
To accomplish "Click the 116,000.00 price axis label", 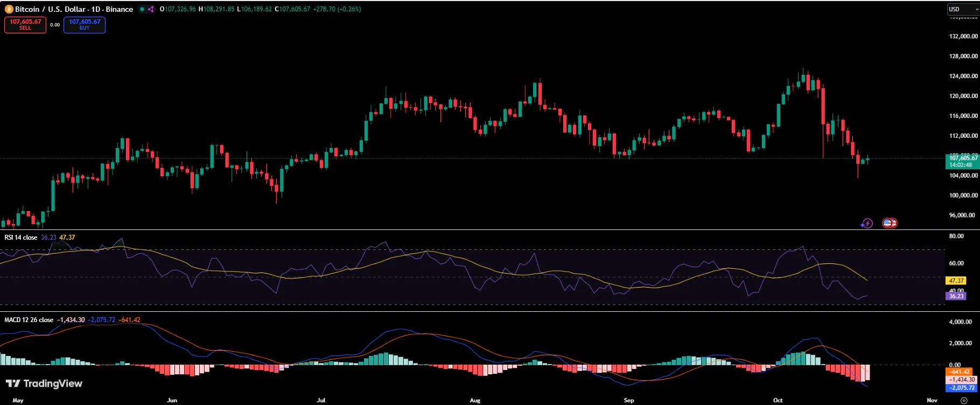I will [963, 116].
